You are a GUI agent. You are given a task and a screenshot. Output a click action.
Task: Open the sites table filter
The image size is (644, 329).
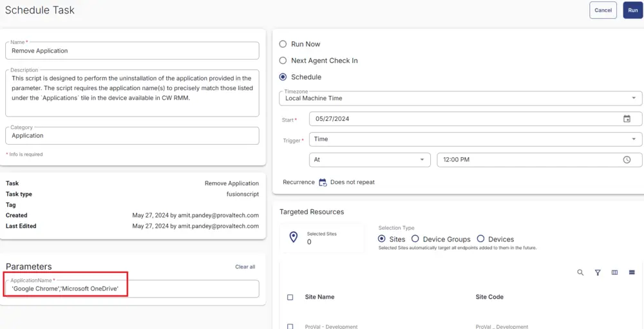click(598, 272)
